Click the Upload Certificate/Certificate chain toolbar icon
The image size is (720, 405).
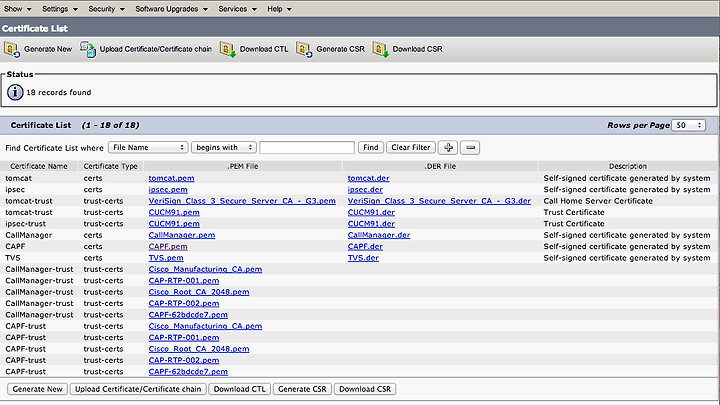pos(88,49)
